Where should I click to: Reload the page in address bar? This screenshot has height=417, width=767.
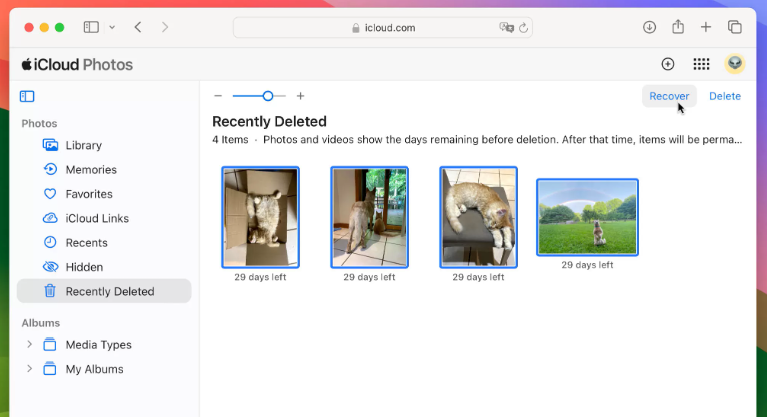pos(524,28)
